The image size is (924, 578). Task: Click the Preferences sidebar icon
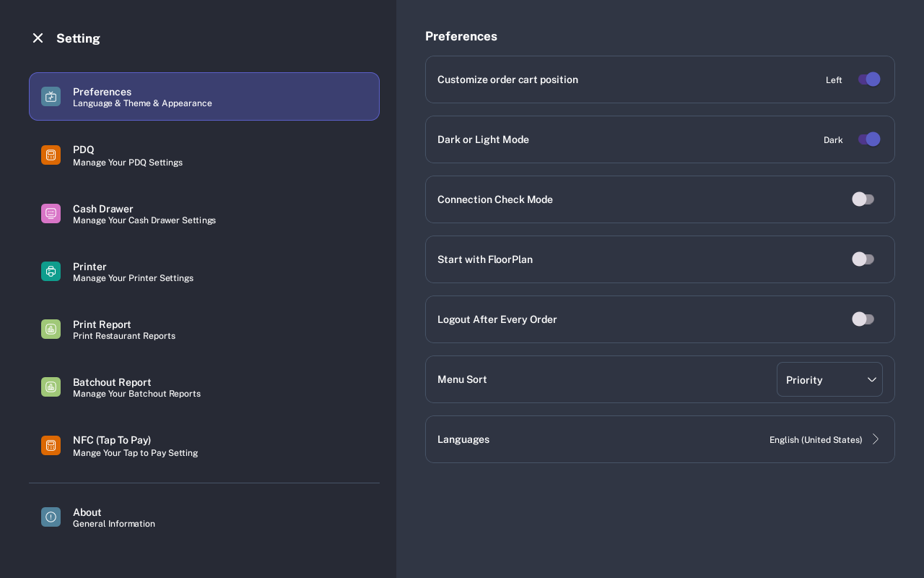click(x=51, y=96)
